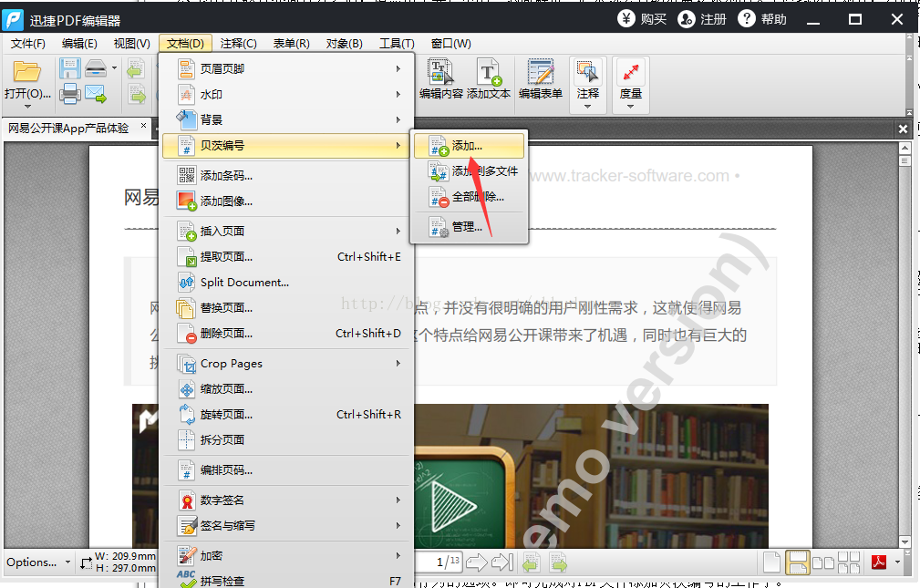Jump to last page arrow
This screenshot has width=920, height=588.
point(502,562)
